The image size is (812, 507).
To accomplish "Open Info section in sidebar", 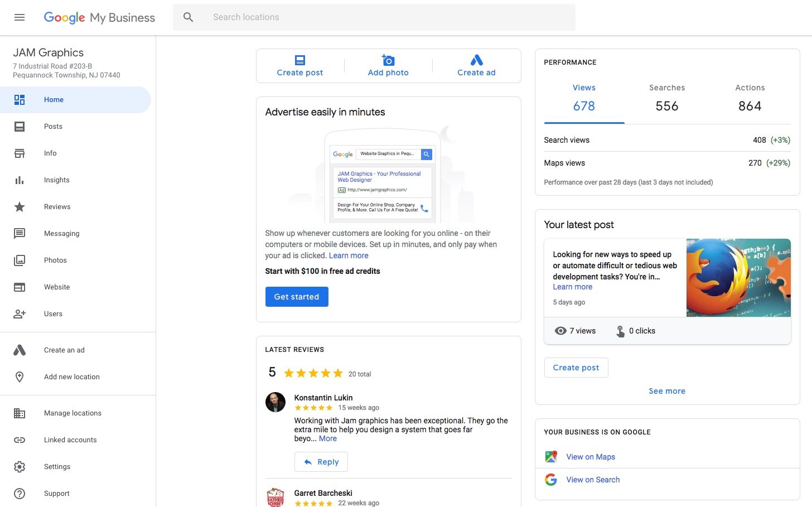I will [x=50, y=153].
